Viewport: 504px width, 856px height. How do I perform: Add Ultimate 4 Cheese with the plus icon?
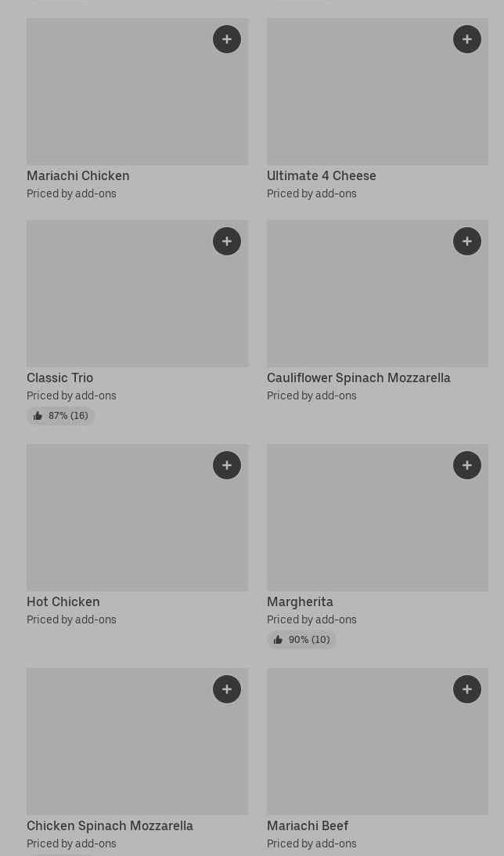[467, 39]
